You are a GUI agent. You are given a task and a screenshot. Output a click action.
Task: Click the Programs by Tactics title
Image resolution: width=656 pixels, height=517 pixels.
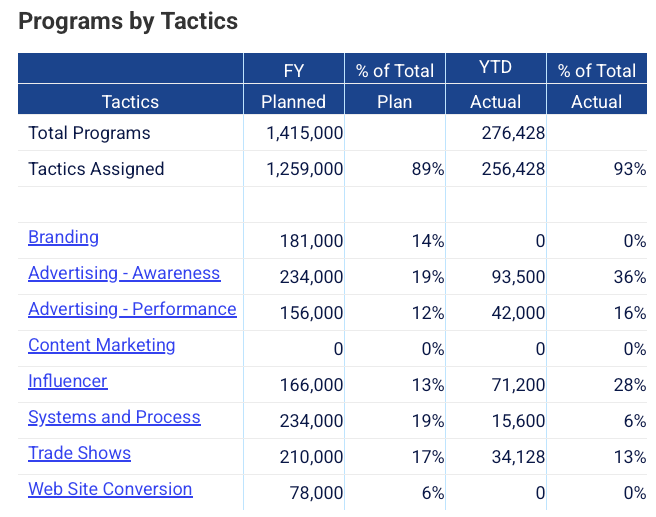128,21
